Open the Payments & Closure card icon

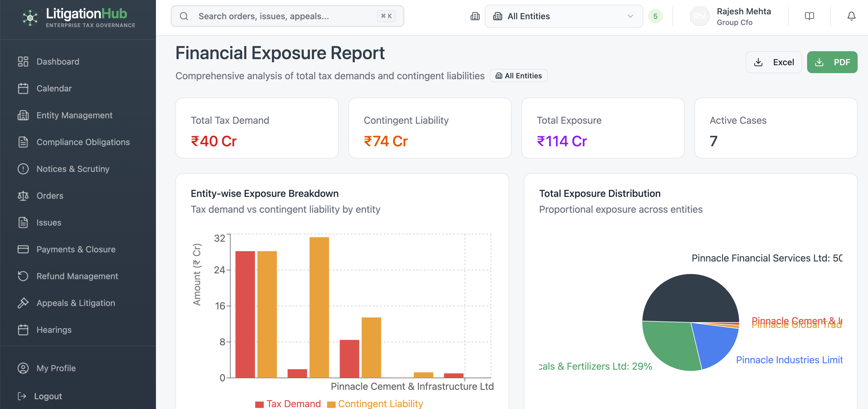point(23,249)
